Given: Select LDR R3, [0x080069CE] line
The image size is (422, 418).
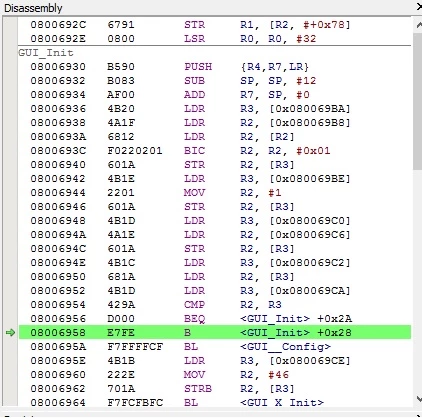Looking at the screenshot, I should point(215,361).
